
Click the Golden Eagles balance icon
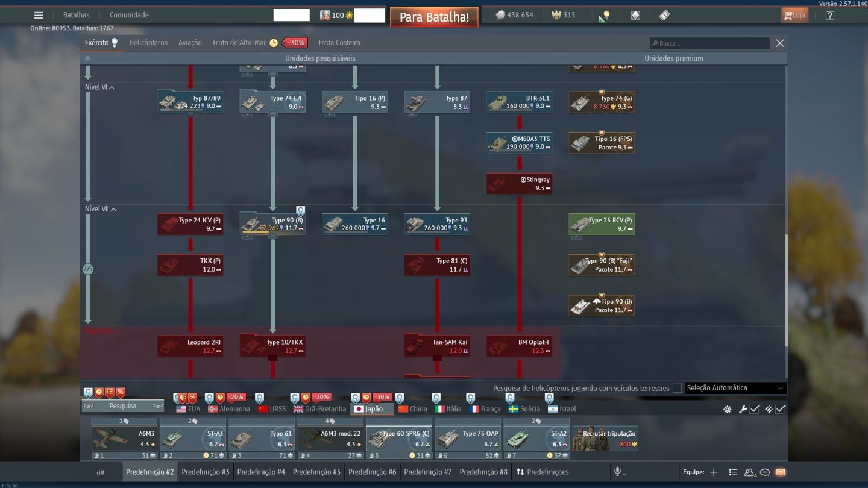pyautogui.click(x=556, y=15)
